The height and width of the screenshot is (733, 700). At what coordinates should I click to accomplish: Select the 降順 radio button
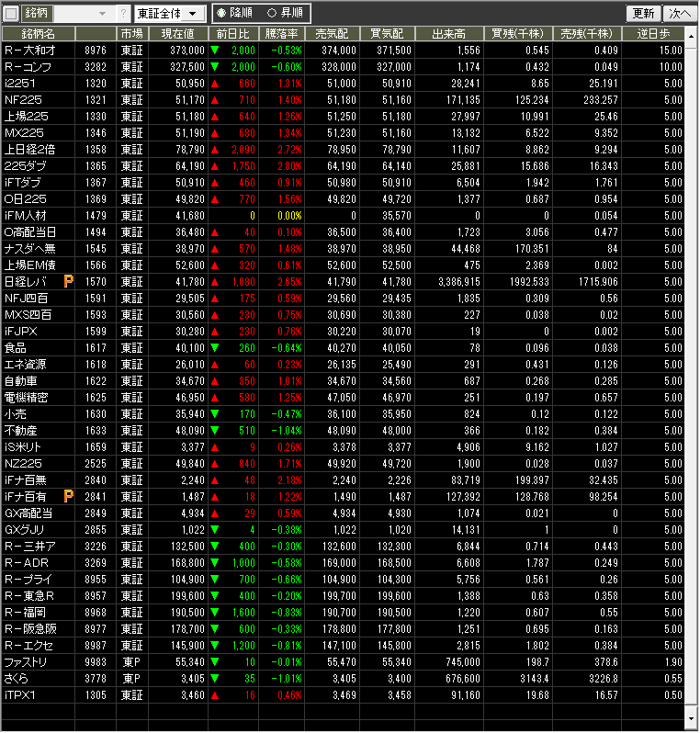(221, 14)
